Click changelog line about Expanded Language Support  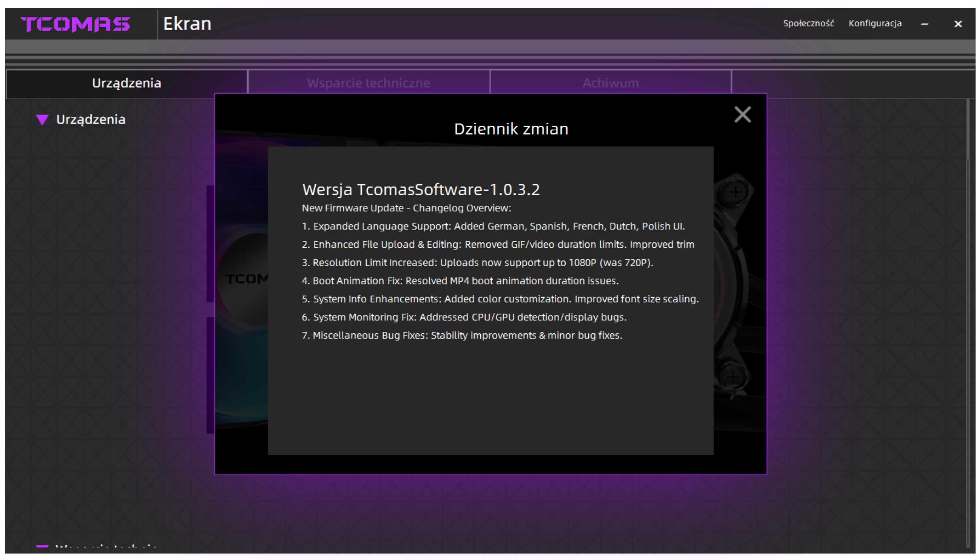(493, 226)
